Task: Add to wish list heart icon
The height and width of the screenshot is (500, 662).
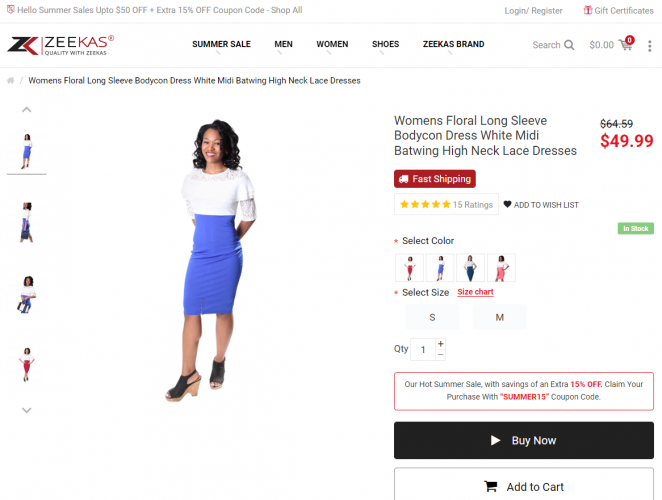Action: [507, 204]
